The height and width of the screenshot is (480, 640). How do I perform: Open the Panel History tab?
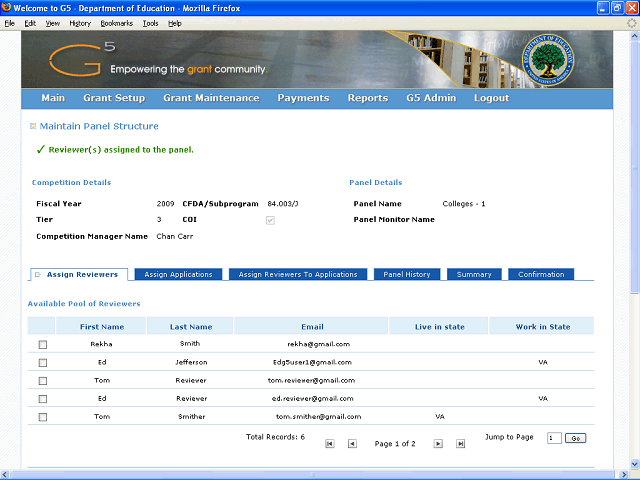click(x=407, y=274)
